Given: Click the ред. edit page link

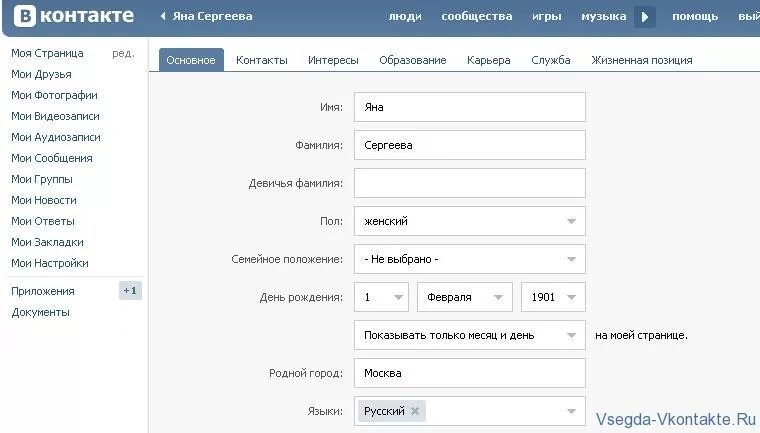Looking at the screenshot, I should pyautogui.click(x=123, y=53).
